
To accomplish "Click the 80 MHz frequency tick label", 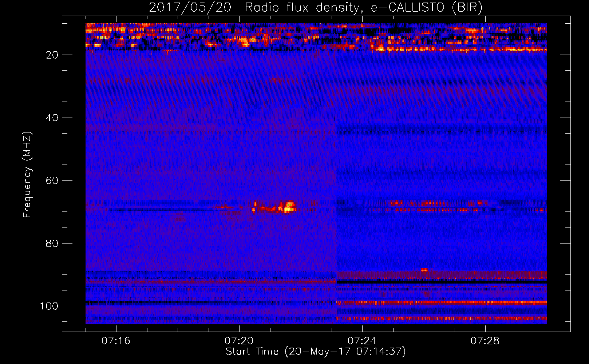I will (52, 243).
